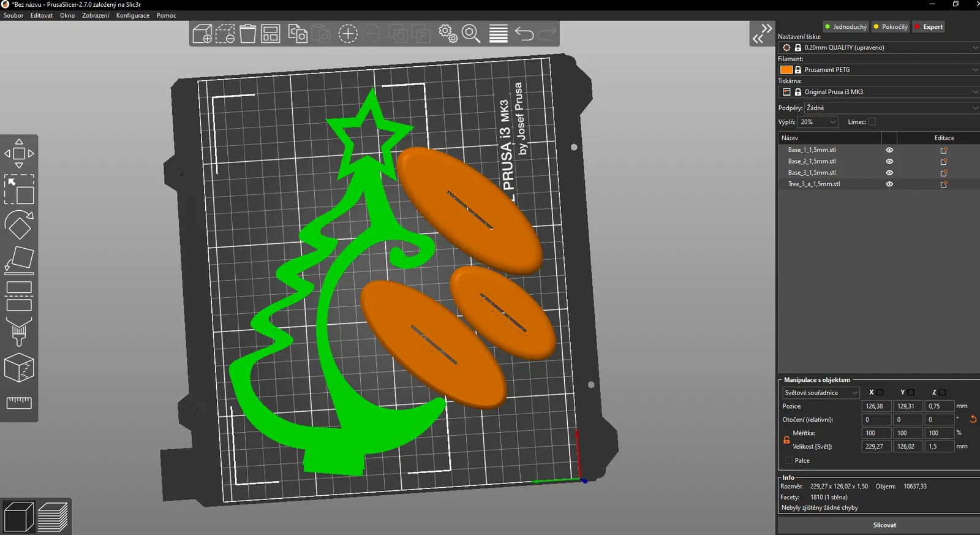This screenshot has height=535, width=980.
Task: Toggle visibility of Tree_3_a_1,5mm.stl
Action: pyautogui.click(x=889, y=184)
